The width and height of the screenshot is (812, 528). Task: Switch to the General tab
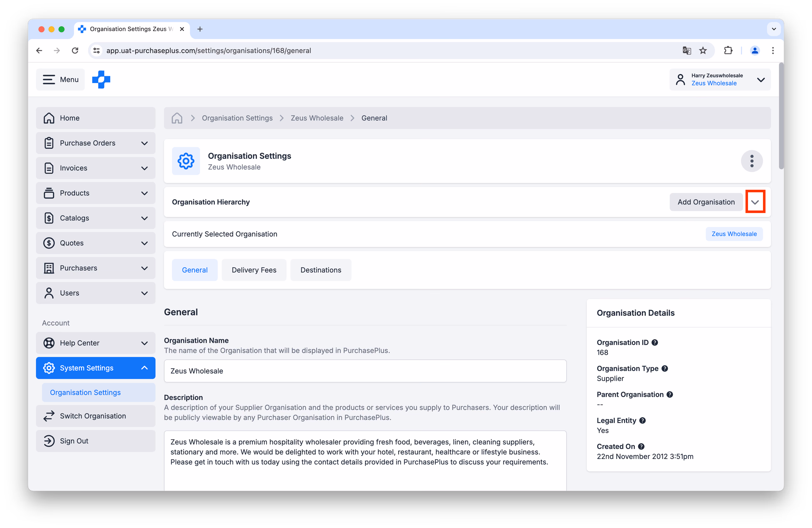[x=195, y=270]
